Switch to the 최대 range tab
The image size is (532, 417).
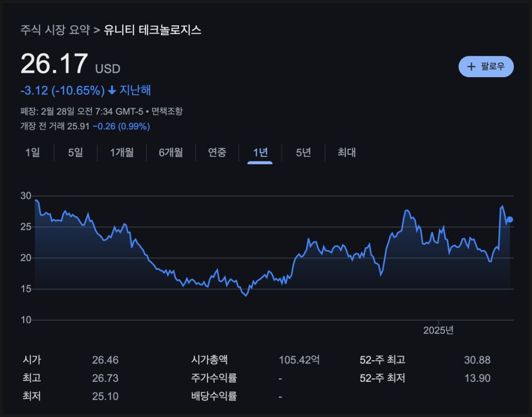coord(346,153)
